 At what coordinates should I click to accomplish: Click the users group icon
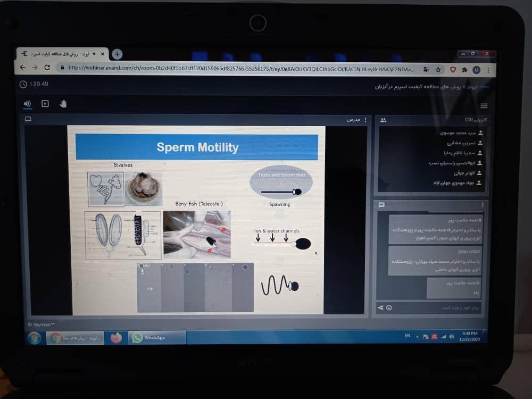tap(383, 121)
